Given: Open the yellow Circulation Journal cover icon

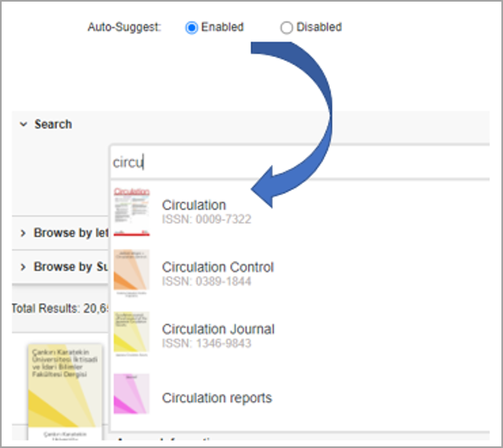Looking at the screenshot, I should (132, 334).
